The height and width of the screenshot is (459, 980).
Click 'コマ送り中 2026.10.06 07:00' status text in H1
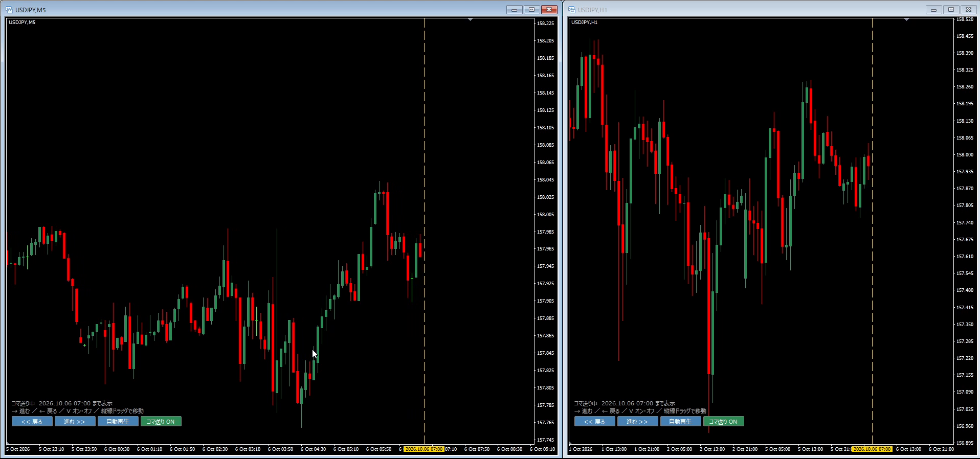click(625, 403)
